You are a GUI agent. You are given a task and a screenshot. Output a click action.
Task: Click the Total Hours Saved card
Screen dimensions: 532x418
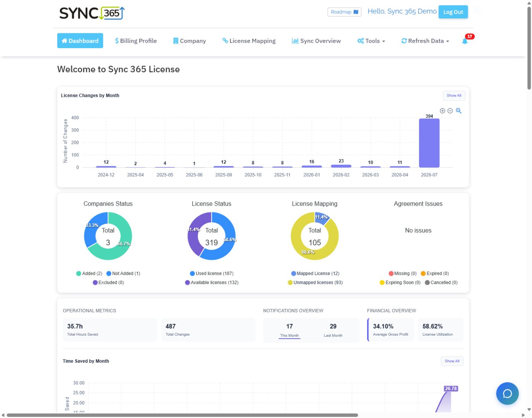pyautogui.click(x=110, y=330)
